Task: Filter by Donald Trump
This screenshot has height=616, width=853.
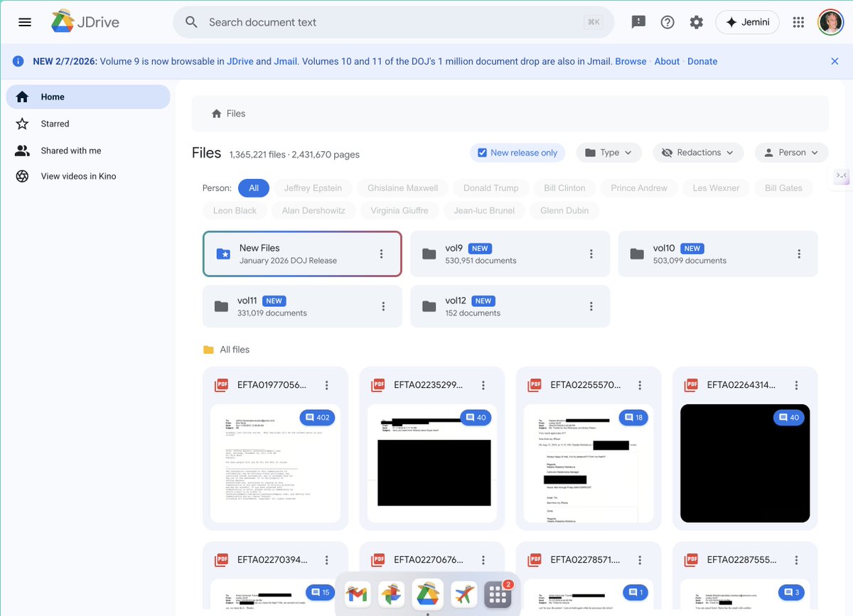Action: click(x=491, y=188)
